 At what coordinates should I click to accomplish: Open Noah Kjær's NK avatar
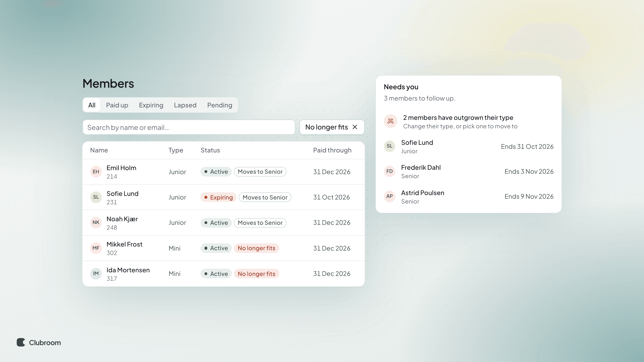(96, 223)
